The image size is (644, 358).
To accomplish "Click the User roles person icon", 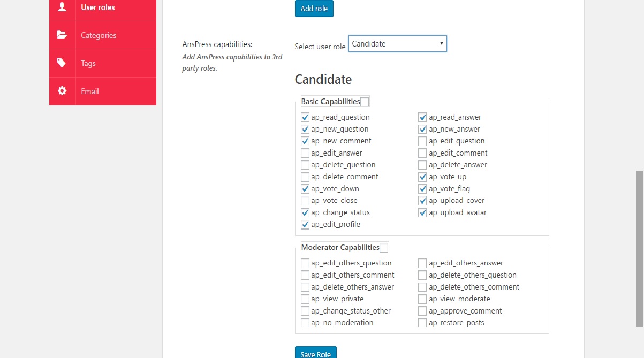I will point(62,7).
